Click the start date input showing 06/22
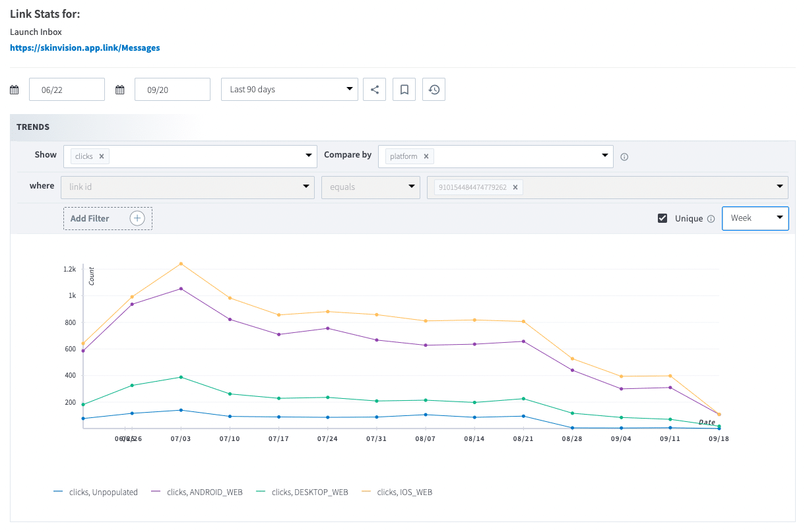 pos(67,89)
